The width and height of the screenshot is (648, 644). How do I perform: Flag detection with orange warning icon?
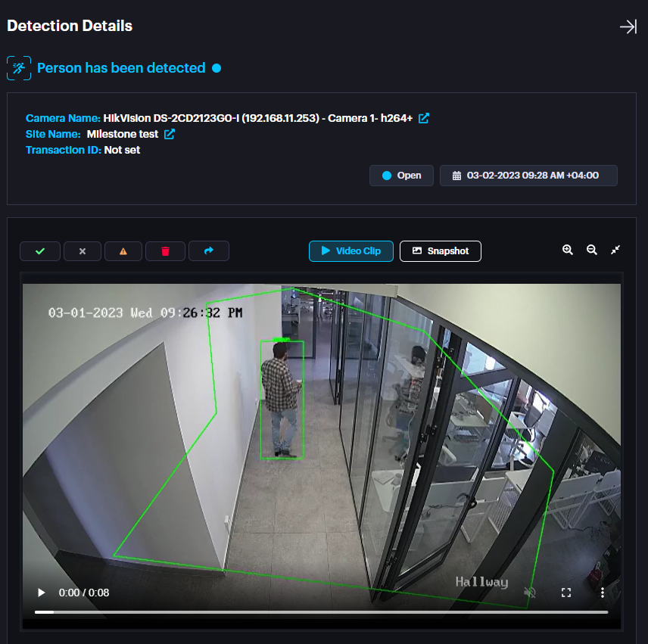pos(123,251)
